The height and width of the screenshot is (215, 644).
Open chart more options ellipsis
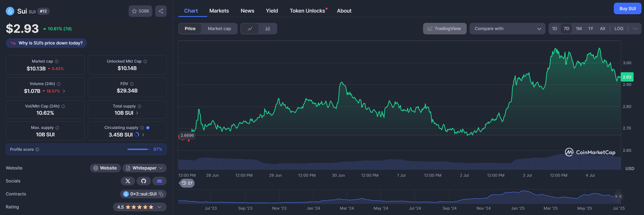tap(635, 29)
